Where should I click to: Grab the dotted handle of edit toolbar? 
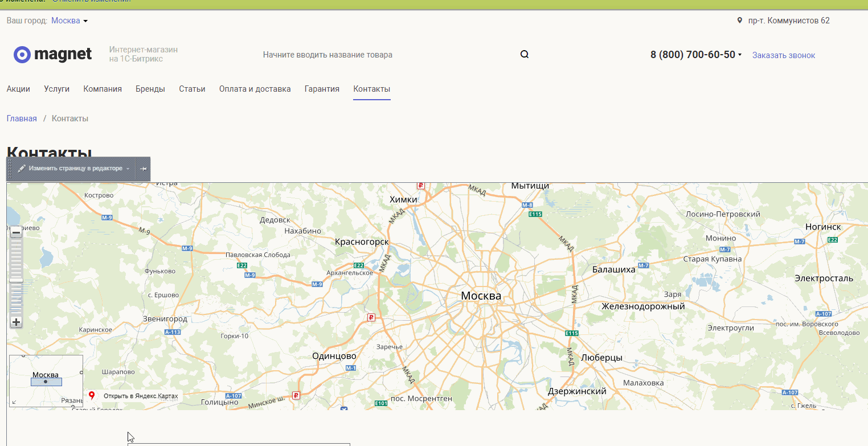(9, 169)
